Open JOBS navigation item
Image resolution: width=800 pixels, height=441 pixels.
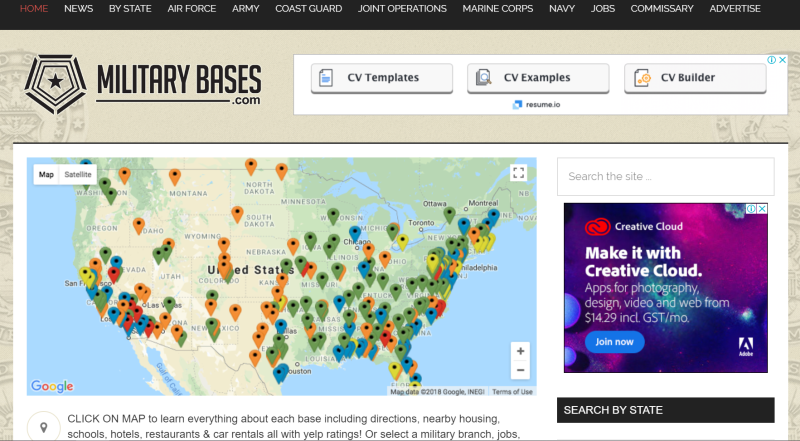(603, 9)
